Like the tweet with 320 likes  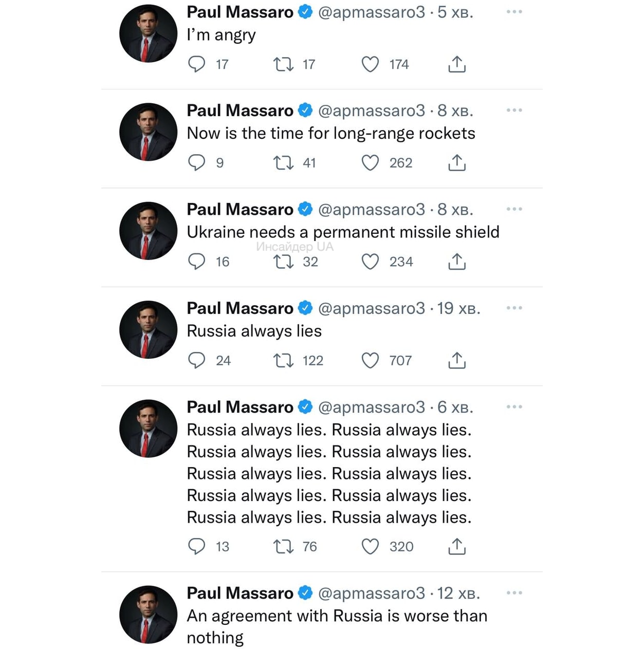[370, 546]
